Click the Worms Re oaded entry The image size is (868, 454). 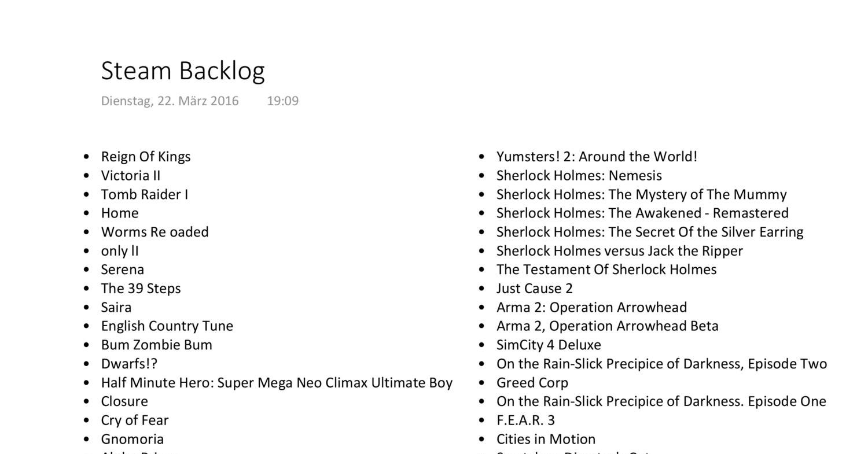pos(155,232)
